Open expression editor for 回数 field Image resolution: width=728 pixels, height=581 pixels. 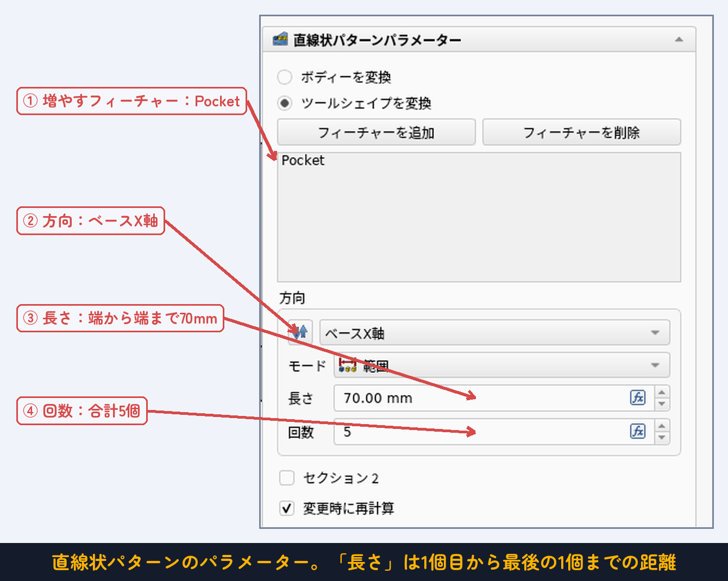pyautogui.click(x=638, y=431)
